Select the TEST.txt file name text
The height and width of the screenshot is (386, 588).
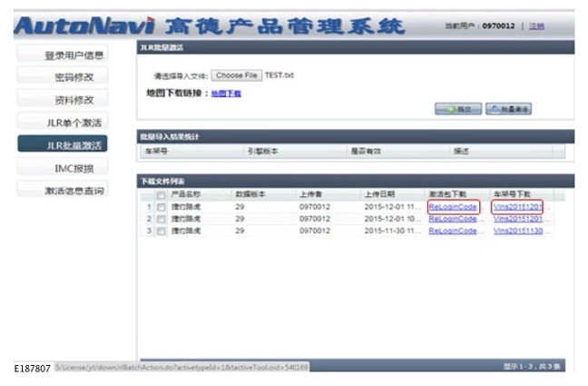pyautogui.click(x=279, y=75)
